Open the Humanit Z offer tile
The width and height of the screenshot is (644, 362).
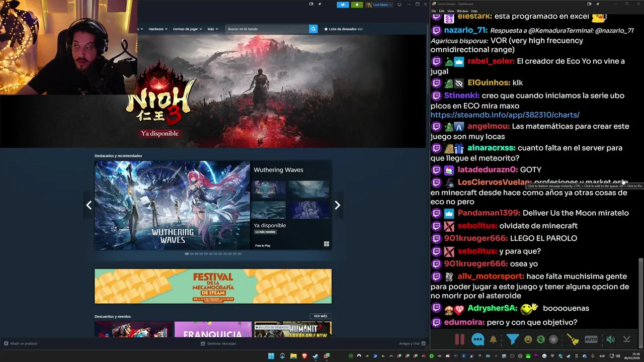tap(293, 330)
